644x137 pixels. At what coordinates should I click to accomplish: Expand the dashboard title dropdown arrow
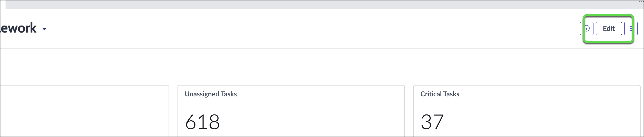(44, 29)
